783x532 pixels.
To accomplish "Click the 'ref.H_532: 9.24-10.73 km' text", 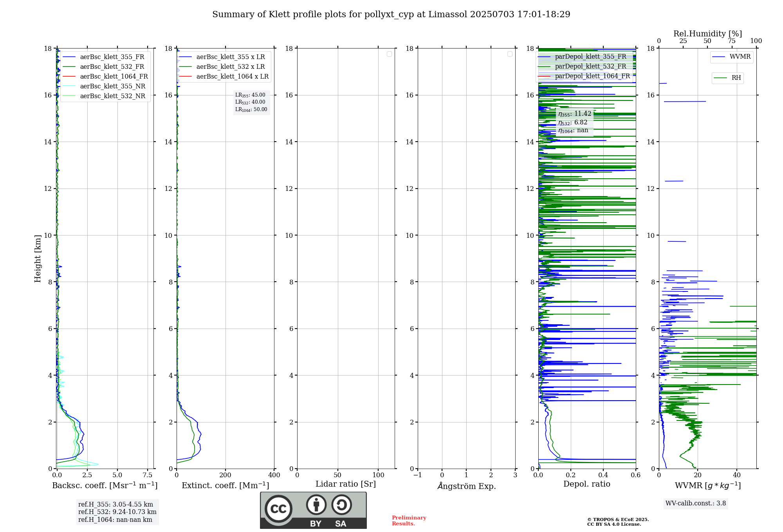I will pos(117,512).
